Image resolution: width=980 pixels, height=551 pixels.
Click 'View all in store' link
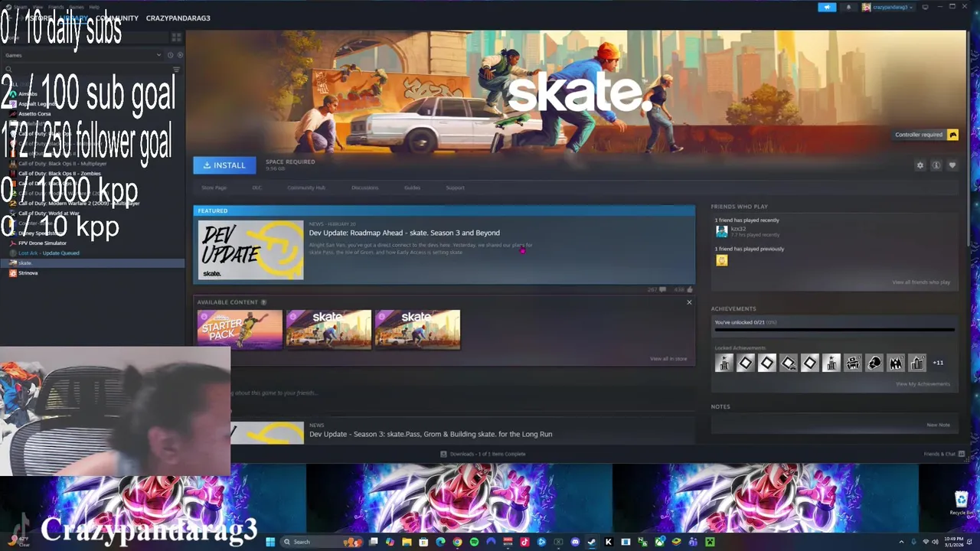668,358
